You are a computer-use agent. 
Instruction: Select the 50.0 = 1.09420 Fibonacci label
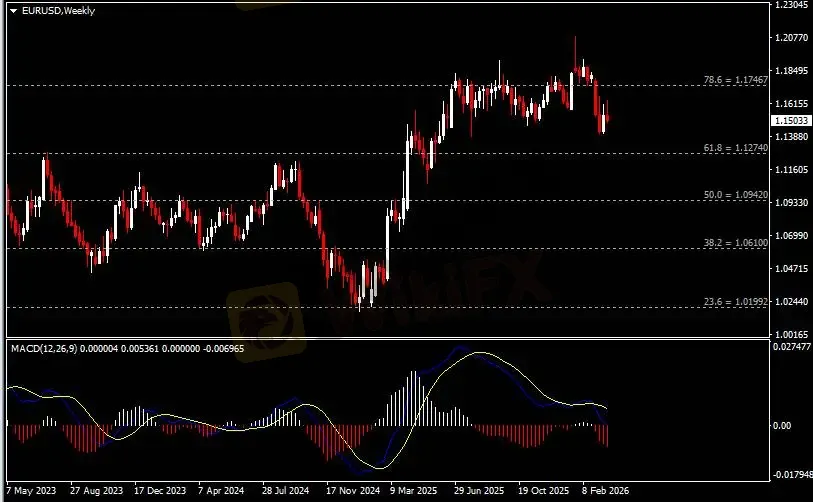[x=736, y=195]
